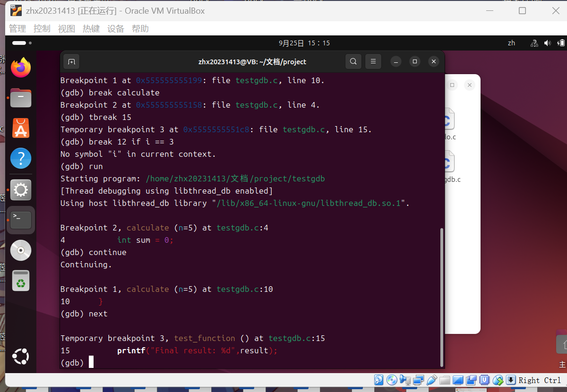The image size is (567, 392).
Task: Click the terminal vertical scrollbar
Action: coord(442,298)
